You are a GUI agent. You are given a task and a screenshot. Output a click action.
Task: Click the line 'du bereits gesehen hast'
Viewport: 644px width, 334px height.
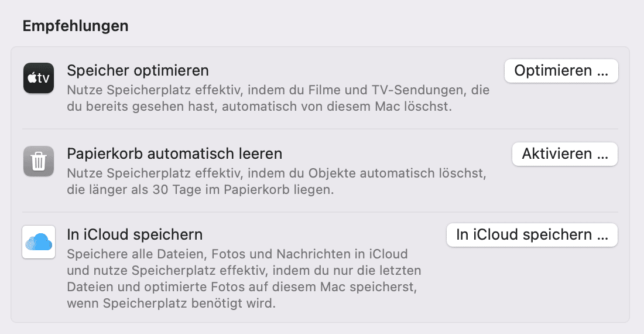(x=259, y=107)
